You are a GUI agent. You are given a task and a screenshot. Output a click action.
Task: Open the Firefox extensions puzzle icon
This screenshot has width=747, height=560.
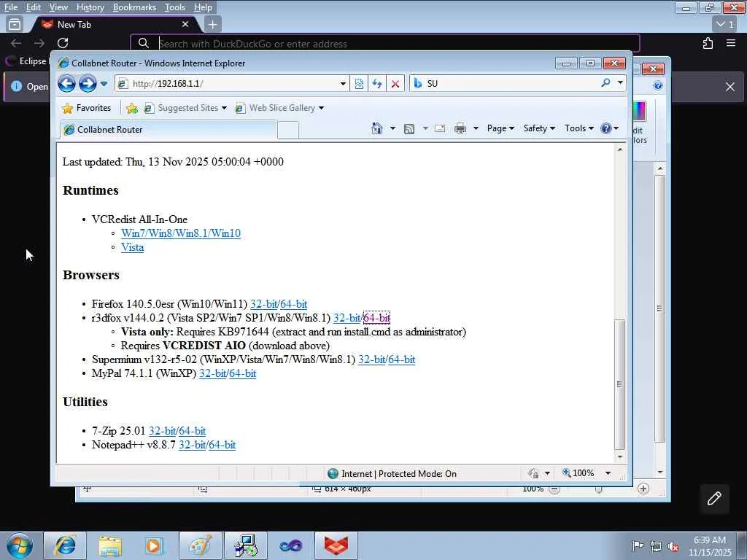[x=708, y=43]
